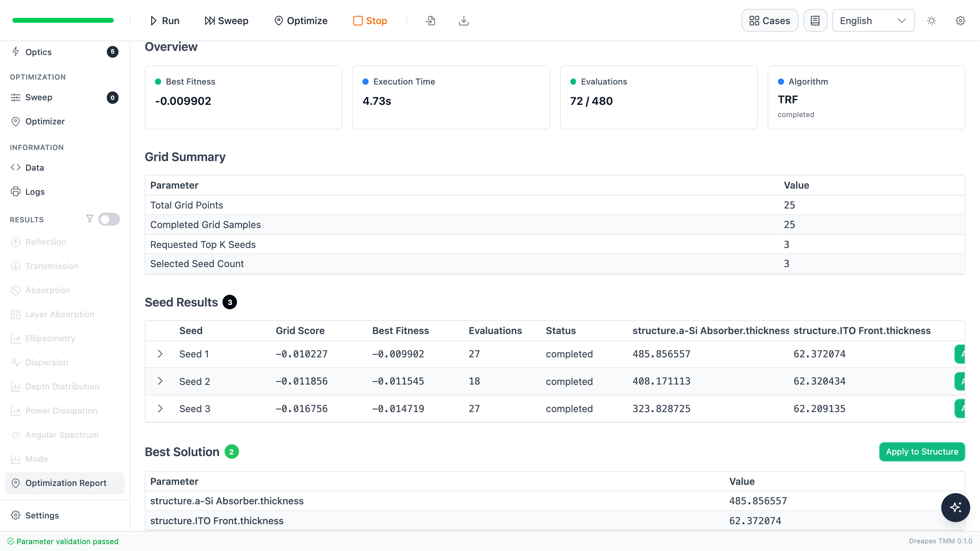This screenshot has width=980, height=551.
Task: Click Apply to Structure button
Action: [922, 452]
